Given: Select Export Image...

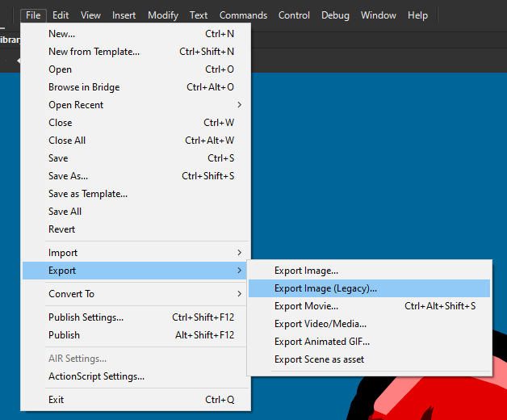Looking at the screenshot, I should coord(369,271).
